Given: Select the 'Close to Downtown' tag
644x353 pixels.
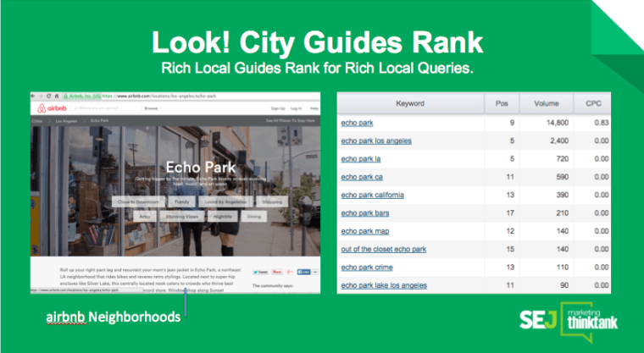Looking at the screenshot, I should 138,202.
